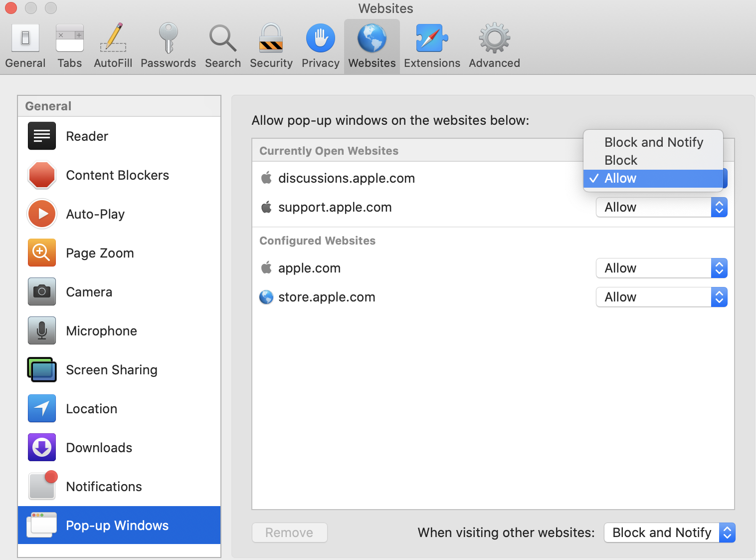Select the discussions.apple.com row text
Viewport: 756px width, 560px height.
(347, 178)
